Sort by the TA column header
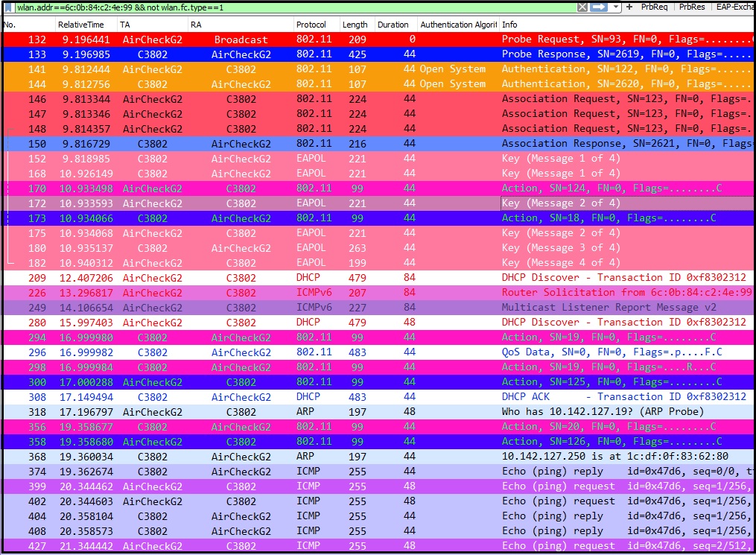 pos(153,25)
